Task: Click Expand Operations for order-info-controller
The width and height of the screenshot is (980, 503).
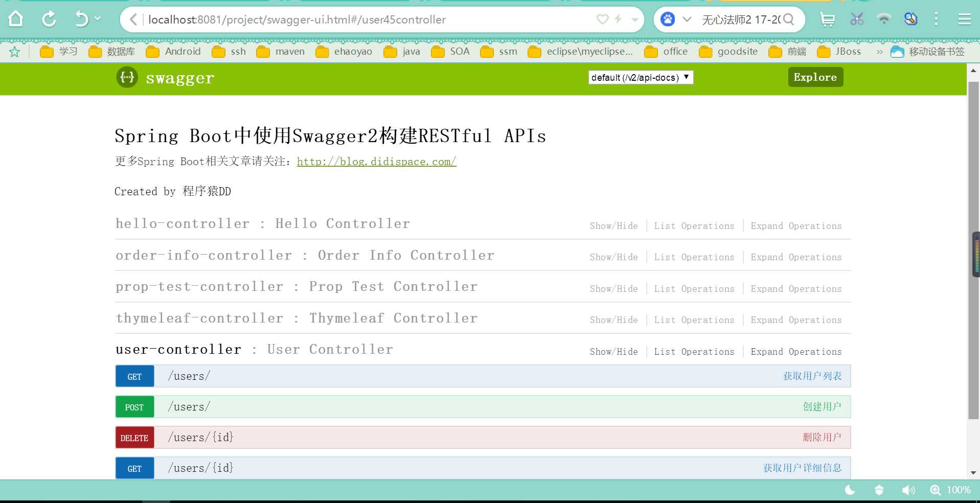Action: pyautogui.click(x=796, y=257)
